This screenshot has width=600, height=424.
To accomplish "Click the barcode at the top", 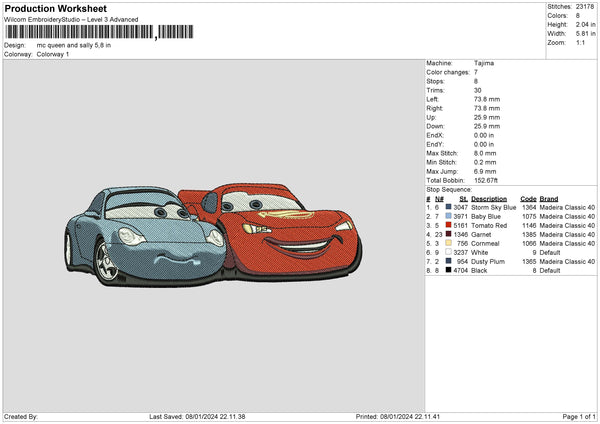I will point(99,32).
